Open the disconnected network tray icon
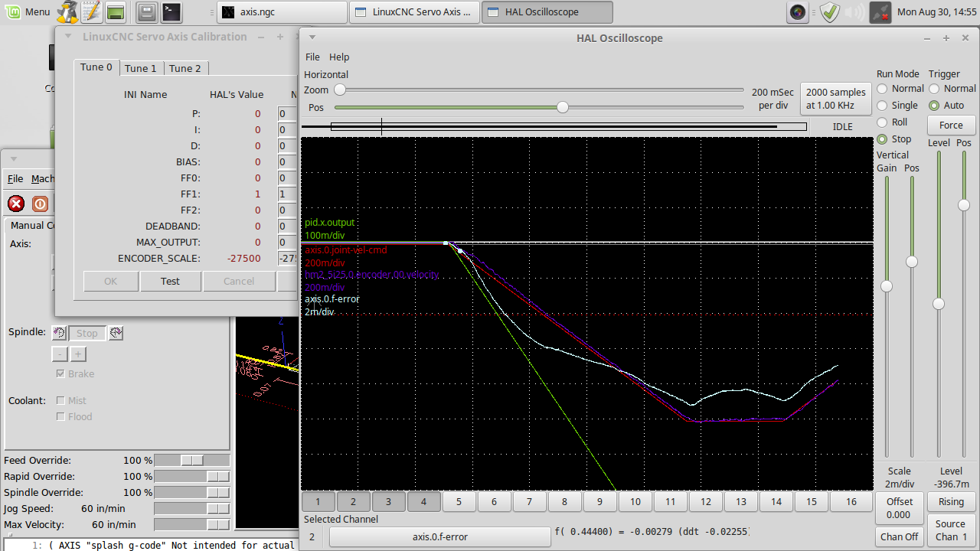The width and height of the screenshot is (980, 551). (880, 11)
